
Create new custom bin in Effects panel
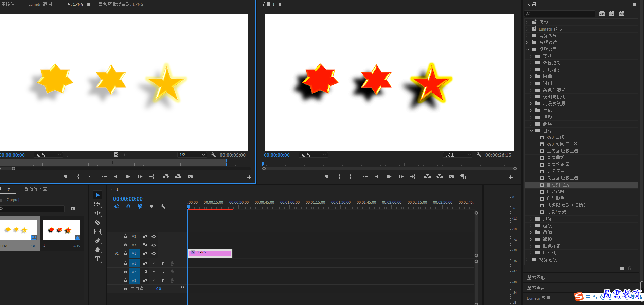click(x=622, y=268)
